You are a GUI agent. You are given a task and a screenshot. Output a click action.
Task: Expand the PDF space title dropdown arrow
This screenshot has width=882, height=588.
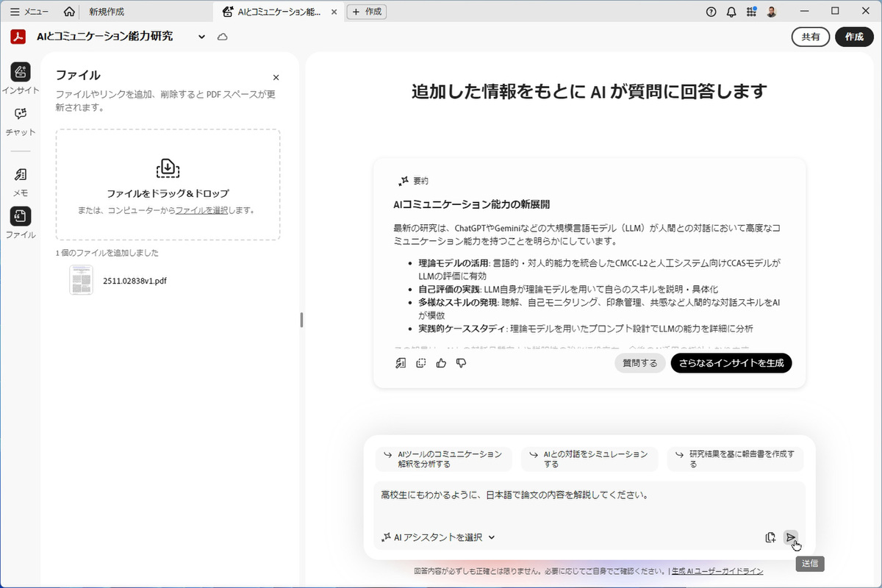(x=202, y=37)
